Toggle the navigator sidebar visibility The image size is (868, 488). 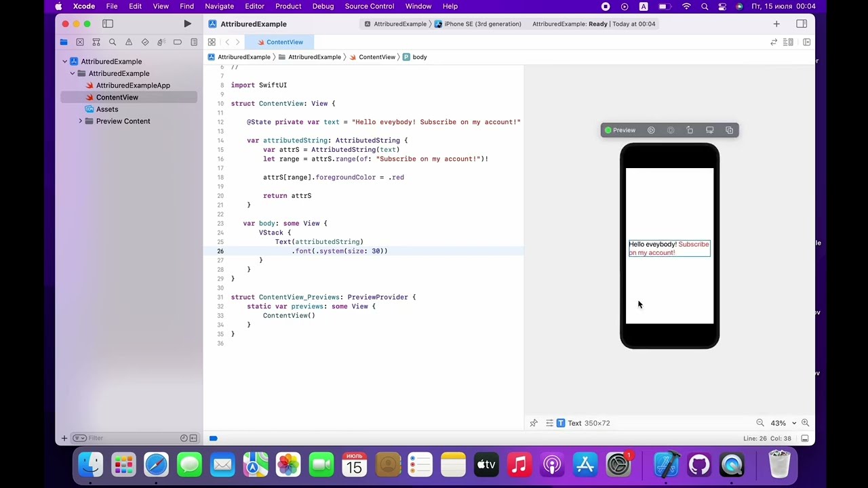(x=108, y=24)
